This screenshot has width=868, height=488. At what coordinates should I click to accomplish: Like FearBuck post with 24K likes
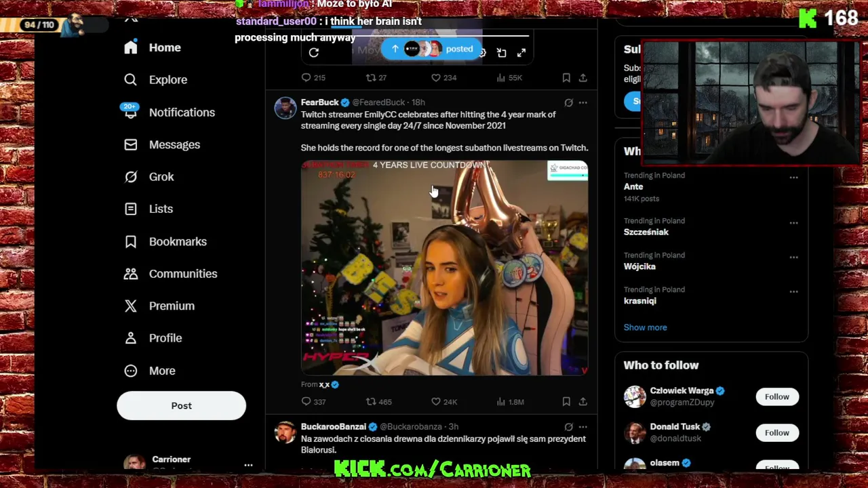[x=436, y=401]
